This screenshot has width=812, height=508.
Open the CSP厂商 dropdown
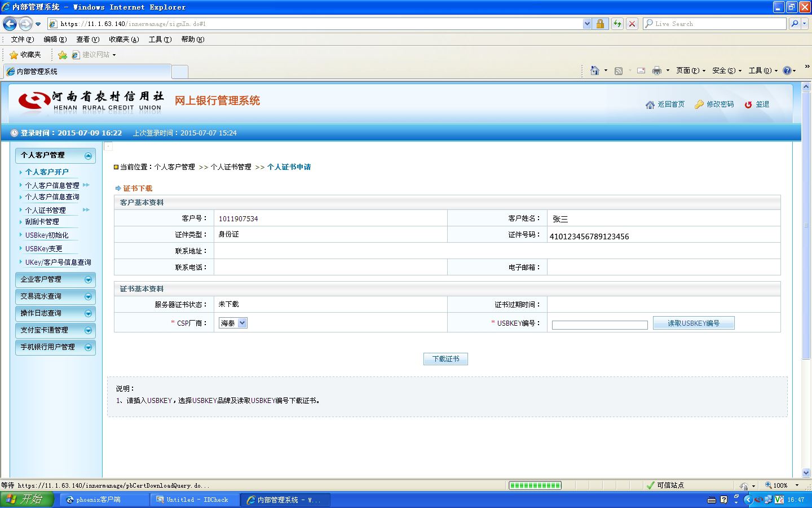[233, 323]
